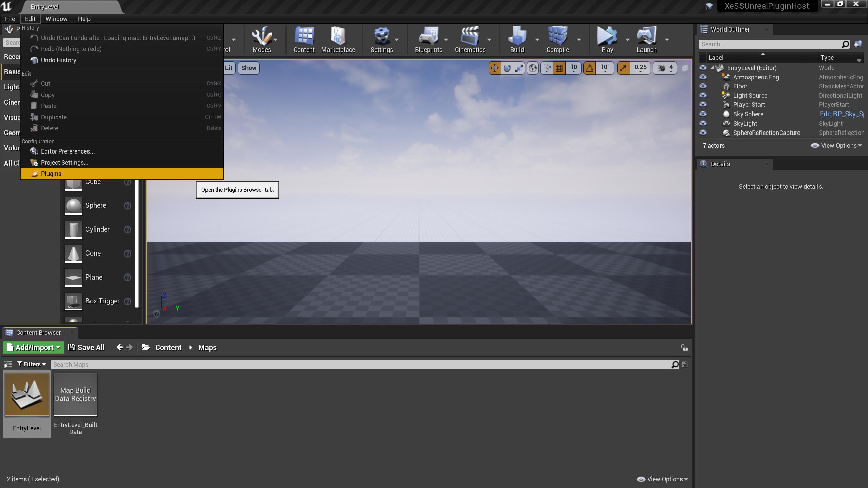Image resolution: width=868 pixels, height=488 pixels.
Task: Open the Edit BP_Sky_Sphere link
Action: point(842,114)
